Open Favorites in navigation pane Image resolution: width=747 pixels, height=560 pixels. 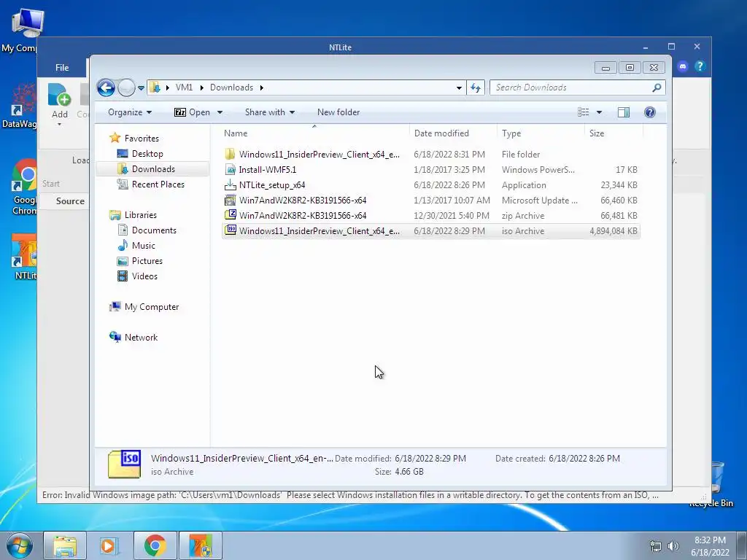142,138
